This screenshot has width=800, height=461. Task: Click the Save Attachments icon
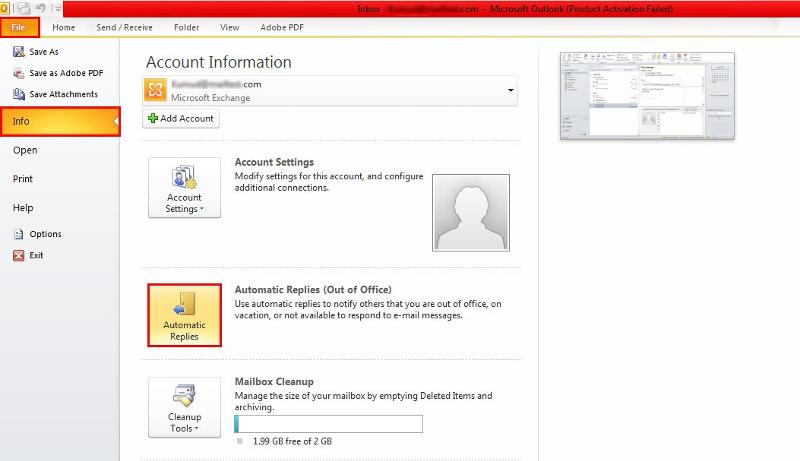[19, 94]
